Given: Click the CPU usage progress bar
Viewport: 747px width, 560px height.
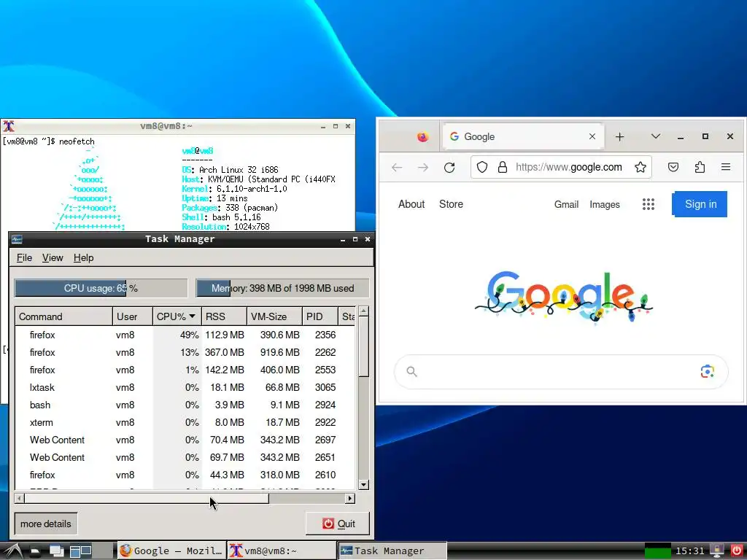Looking at the screenshot, I should [x=101, y=288].
